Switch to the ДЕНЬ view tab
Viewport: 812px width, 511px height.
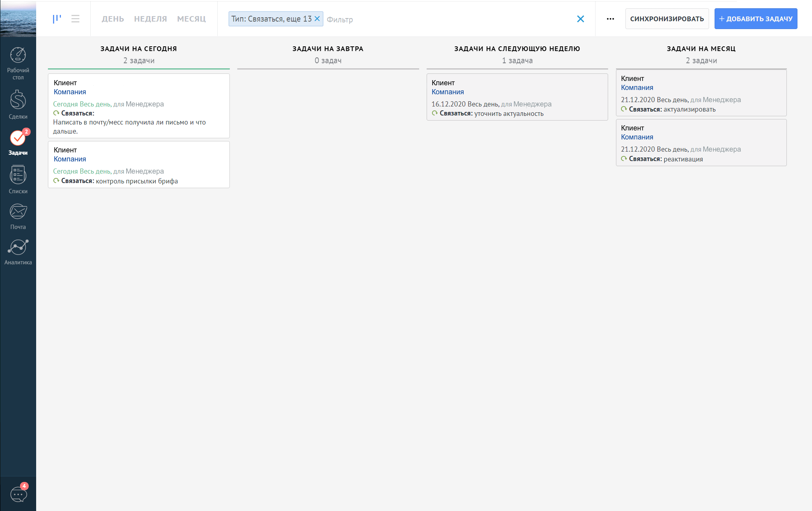113,19
